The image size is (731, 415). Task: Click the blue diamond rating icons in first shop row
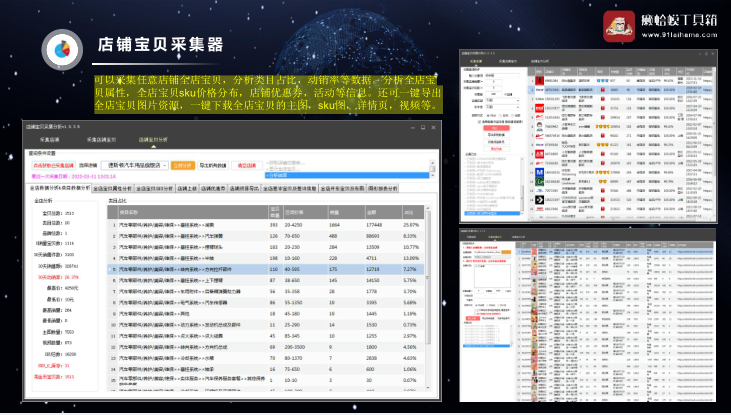(602, 81)
